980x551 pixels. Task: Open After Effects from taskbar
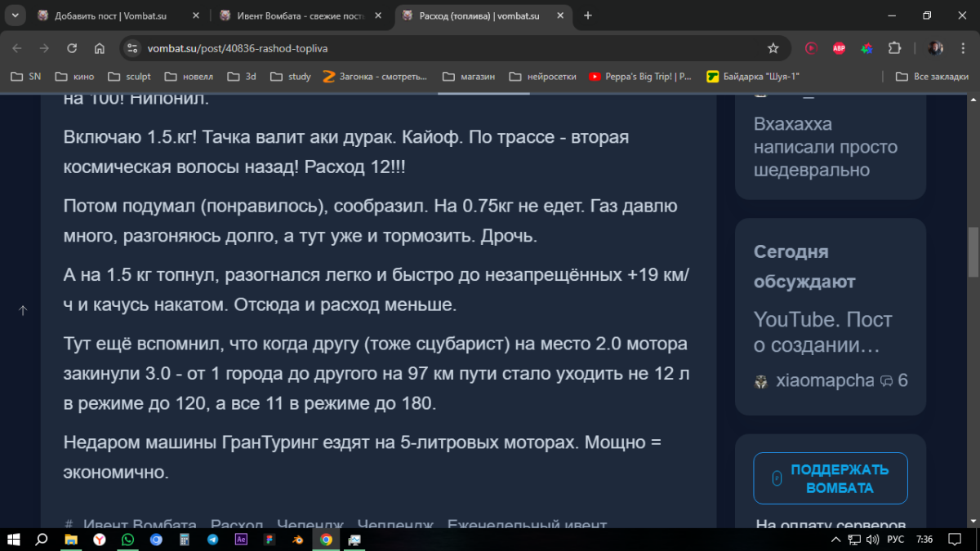(x=241, y=540)
